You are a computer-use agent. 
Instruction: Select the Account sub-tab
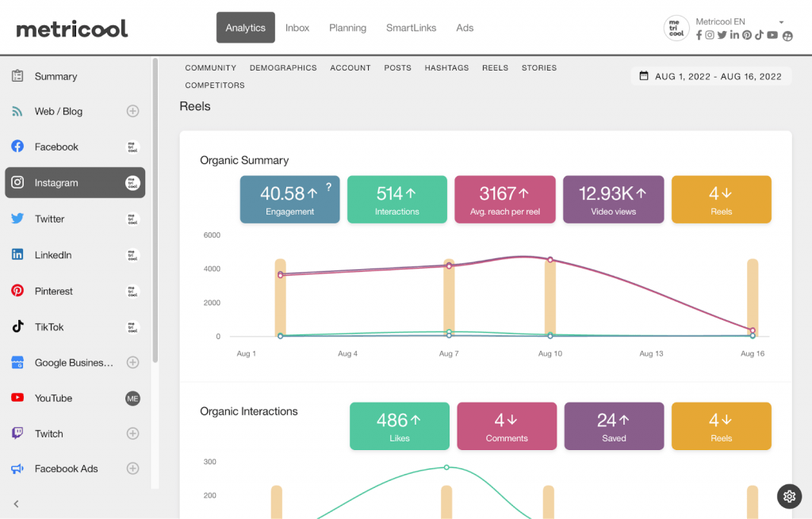pyautogui.click(x=350, y=68)
